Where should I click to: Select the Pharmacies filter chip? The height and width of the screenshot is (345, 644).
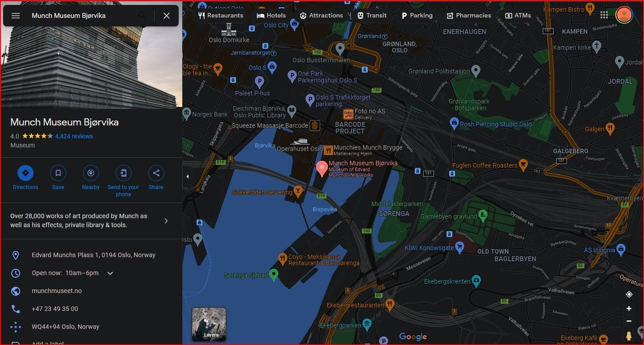469,16
